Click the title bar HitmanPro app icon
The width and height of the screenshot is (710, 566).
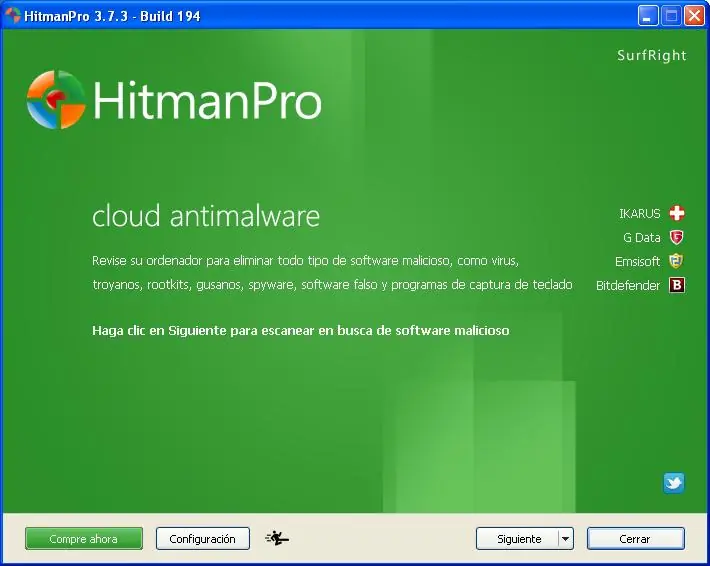(13, 16)
